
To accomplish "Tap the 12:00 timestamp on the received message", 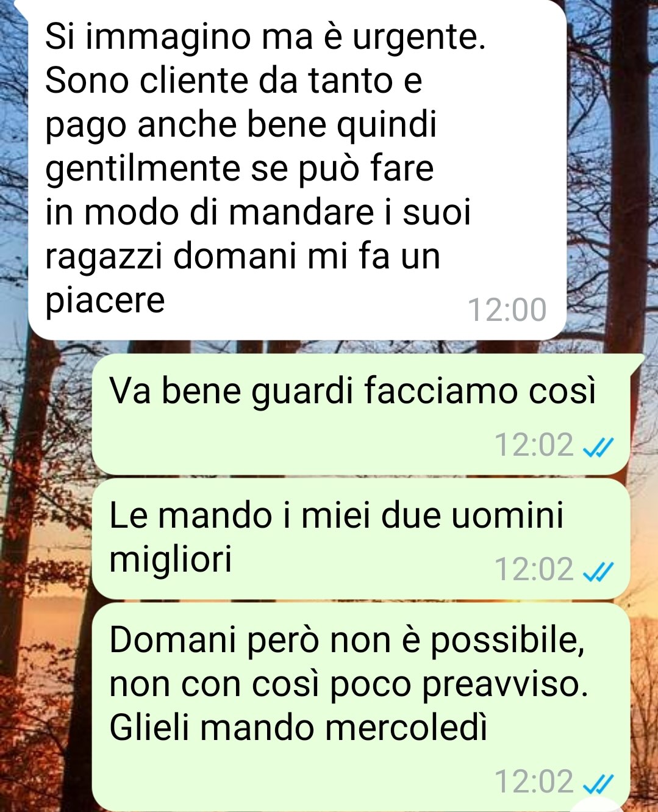I will pyautogui.click(x=507, y=310).
